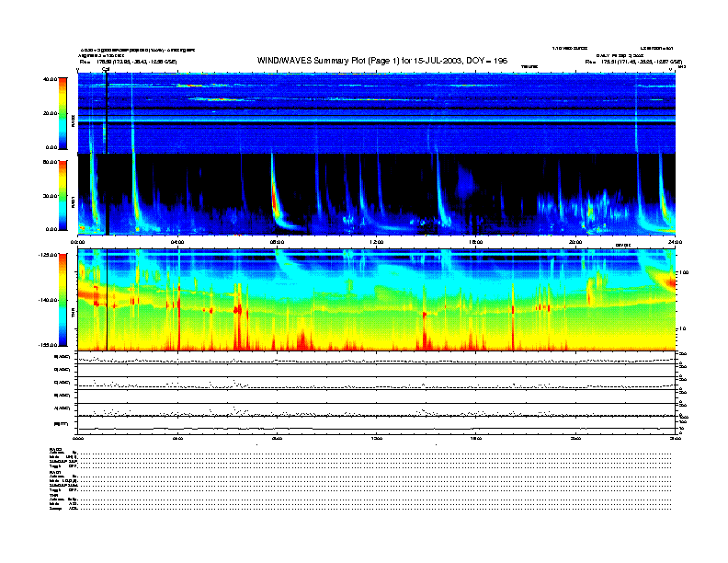Click the 100 frequency label on TNR right axis

point(685,272)
